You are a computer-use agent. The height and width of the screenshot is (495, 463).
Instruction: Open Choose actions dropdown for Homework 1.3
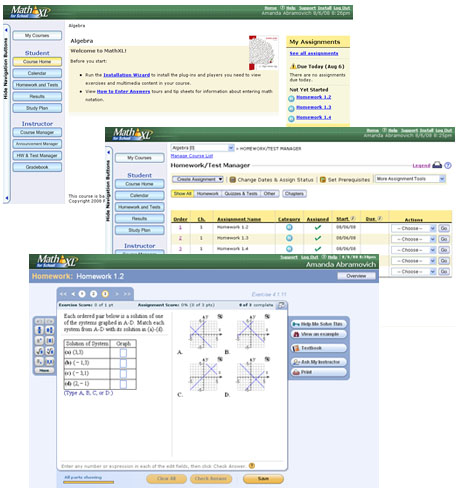413,239
